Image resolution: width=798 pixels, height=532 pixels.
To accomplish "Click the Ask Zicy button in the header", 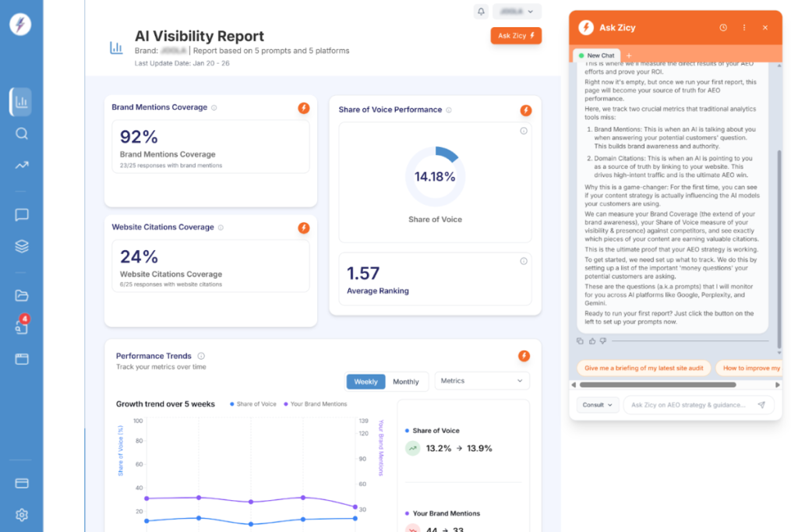I will [516, 36].
